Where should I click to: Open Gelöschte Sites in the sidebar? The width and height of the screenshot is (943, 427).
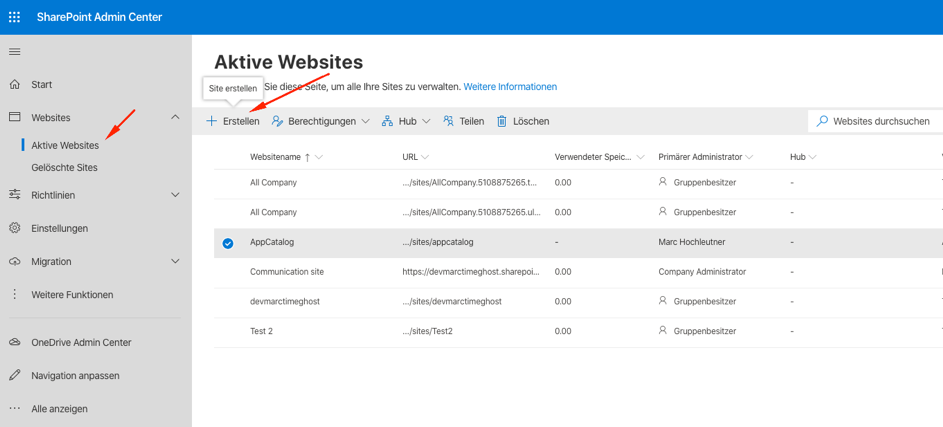pyautogui.click(x=64, y=167)
